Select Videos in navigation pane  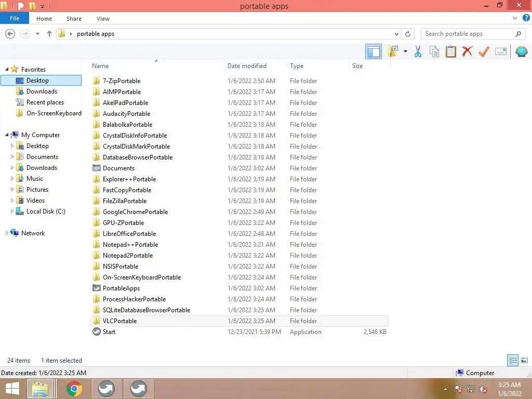[36, 201]
